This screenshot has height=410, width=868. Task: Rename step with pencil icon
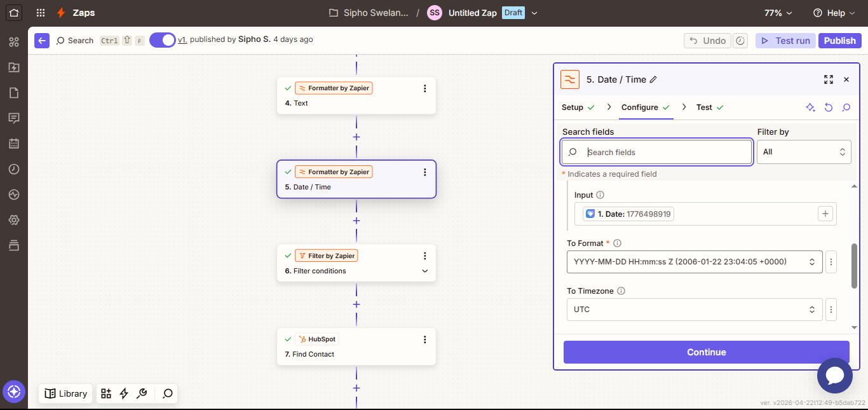[x=654, y=79]
